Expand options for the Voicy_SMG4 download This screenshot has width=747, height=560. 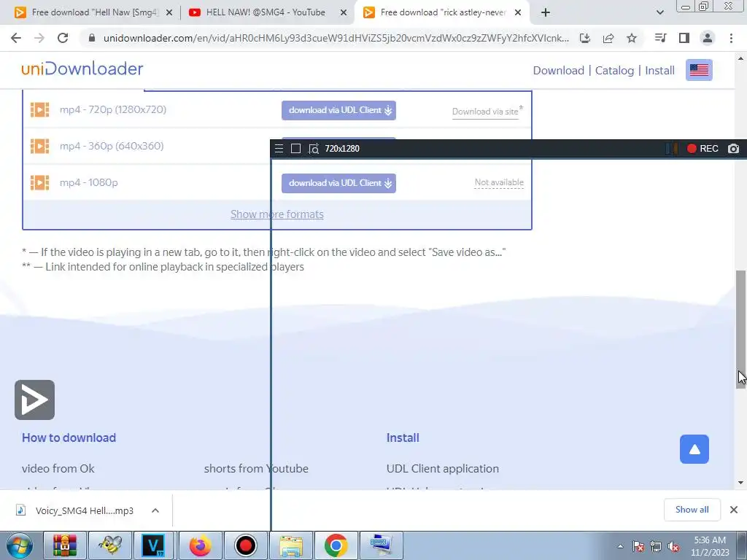pyautogui.click(x=155, y=510)
